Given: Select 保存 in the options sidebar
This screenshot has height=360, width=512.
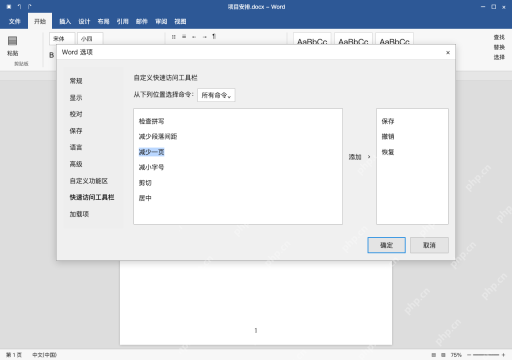Looking at the screenshot, I should click(x=76, y=131).
